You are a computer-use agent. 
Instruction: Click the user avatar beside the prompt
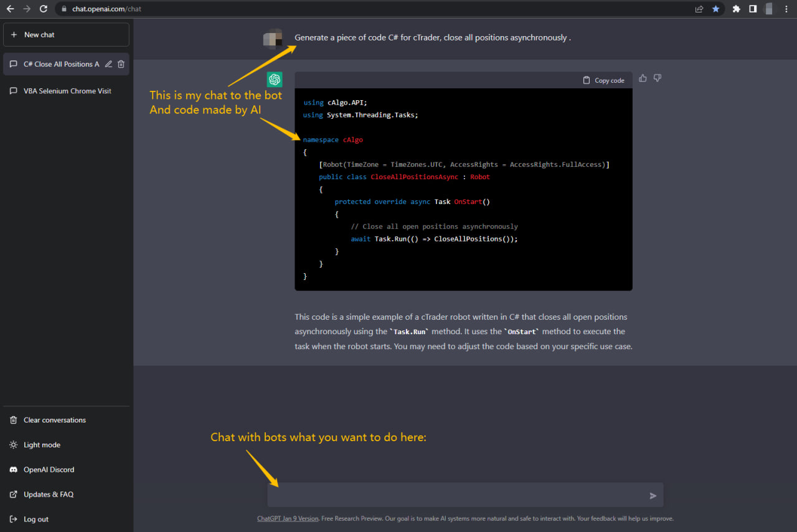273,39
